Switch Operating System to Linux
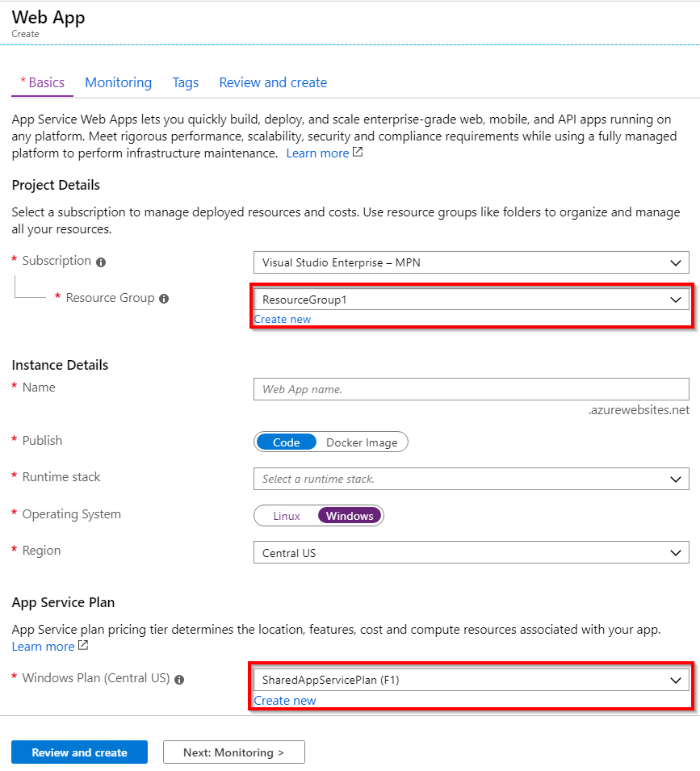 pyautogui.click(x=287, y=514)
